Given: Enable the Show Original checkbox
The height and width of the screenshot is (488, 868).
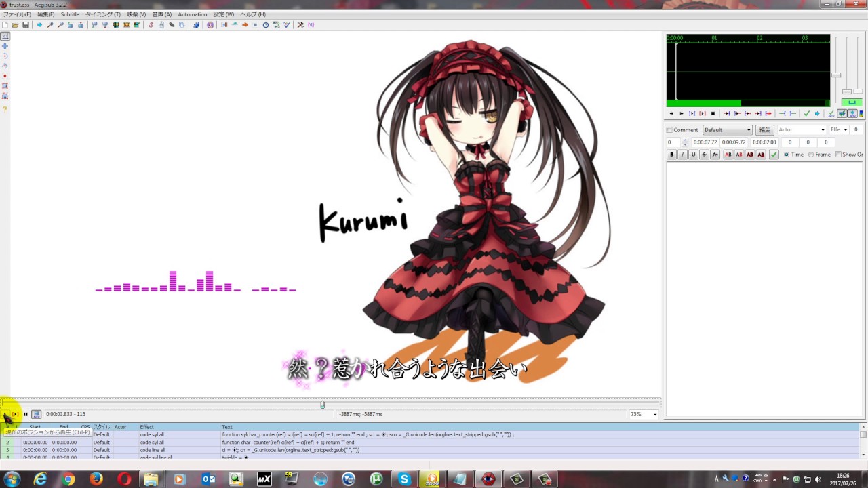Looking at the screenshot, I should [839, 155].
